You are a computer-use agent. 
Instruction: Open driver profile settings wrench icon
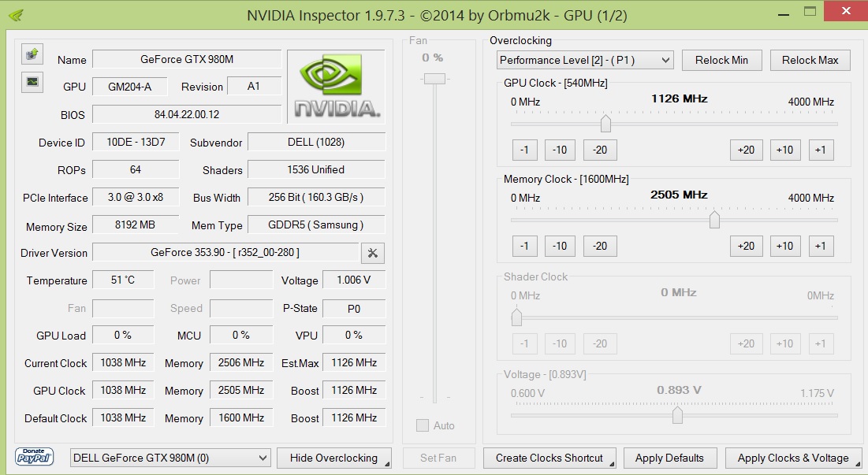(x=373, y=253)
